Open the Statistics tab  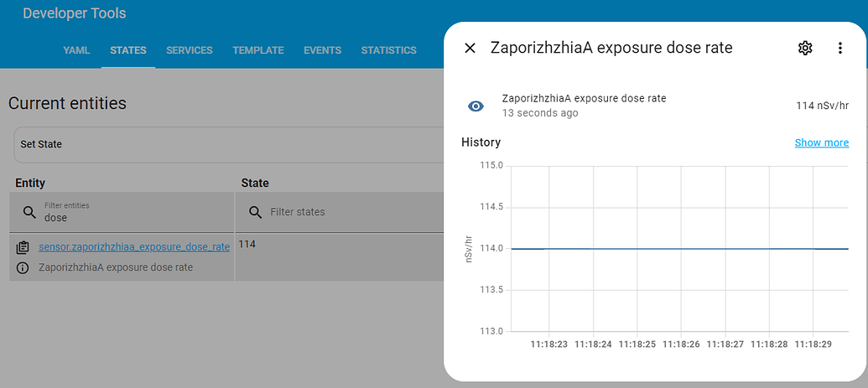(388, 50)
